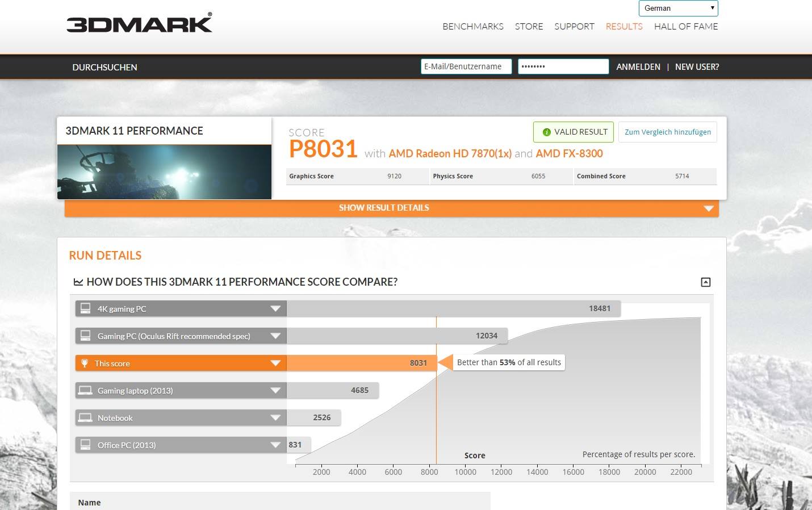Open the SUPPORT menu item
The width and height of the screenshot is (812, 510).
pyautogui.click(x=574, y=26)
